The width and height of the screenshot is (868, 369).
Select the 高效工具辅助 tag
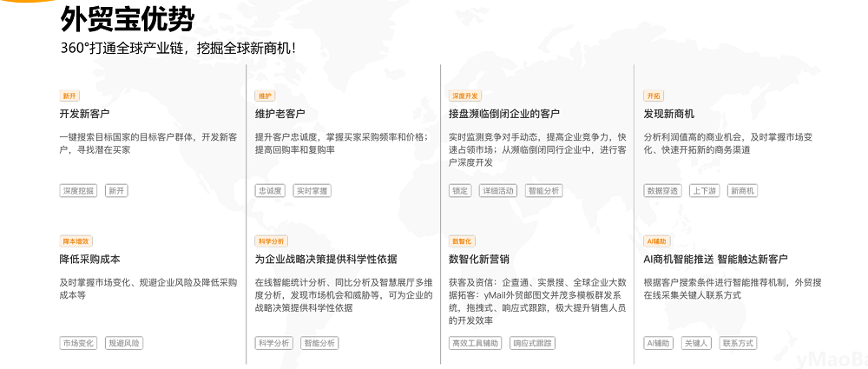click(476, 343)
